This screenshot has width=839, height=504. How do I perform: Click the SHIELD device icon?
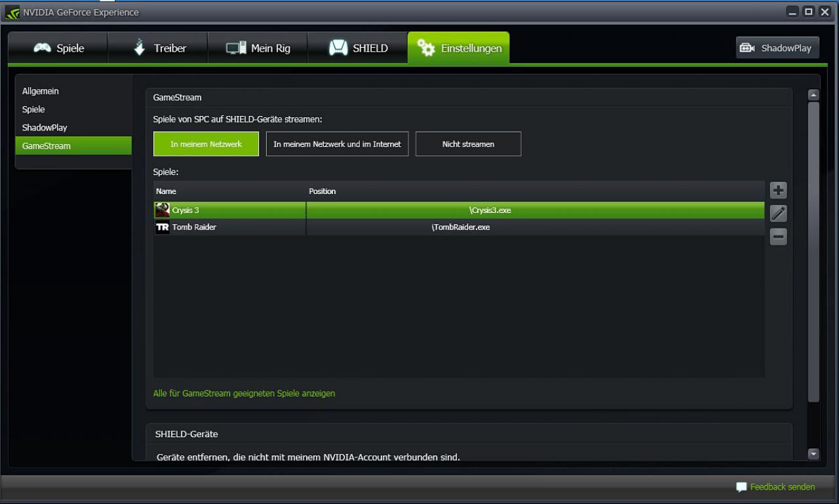click(338, 48)
